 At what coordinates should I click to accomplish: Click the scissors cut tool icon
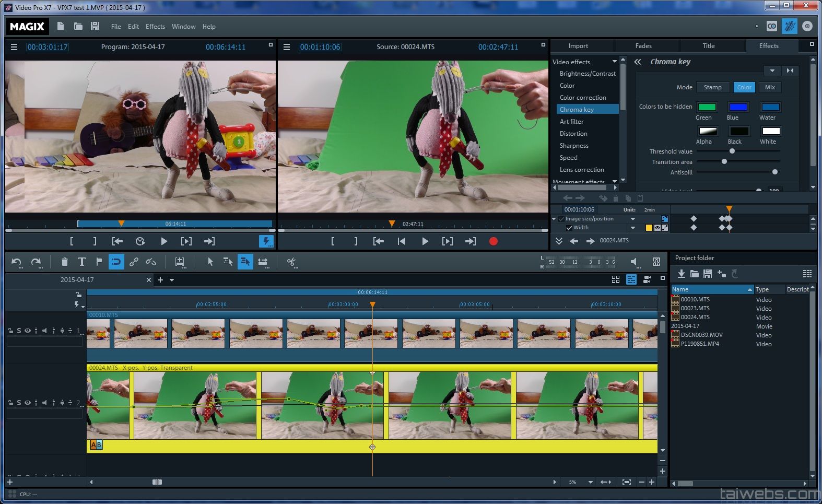pyautogui.click(x=291, y=262)
